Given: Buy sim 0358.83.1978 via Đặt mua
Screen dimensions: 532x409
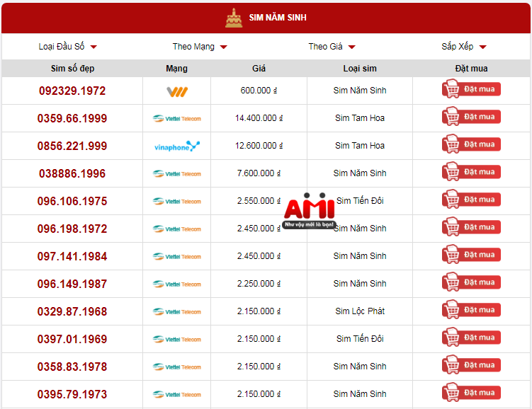Looking at the screenshot, I should click(471, 364).
